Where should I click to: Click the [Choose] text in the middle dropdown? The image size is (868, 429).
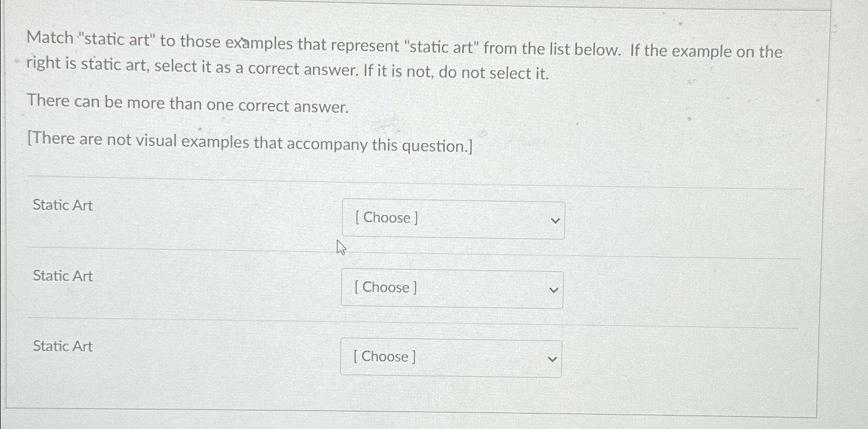coord(384,287)
